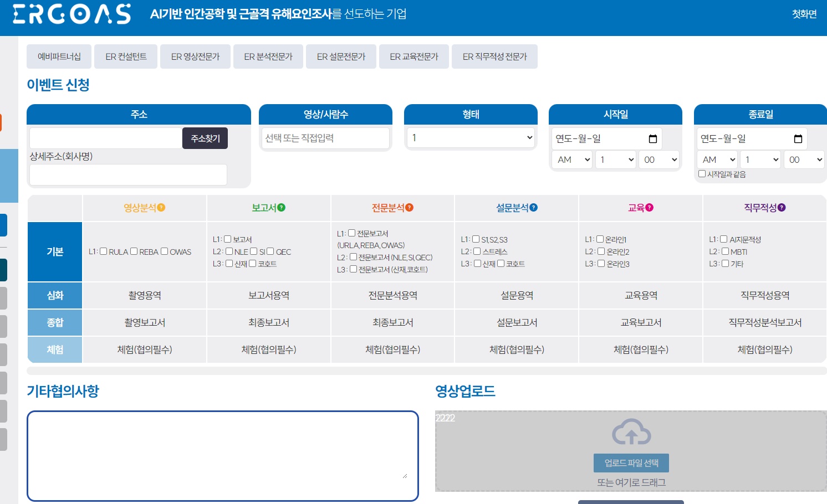Screen dimensions: 827x504
Task: Open the help icon next to 전문분석
Action: pos(410,208)
